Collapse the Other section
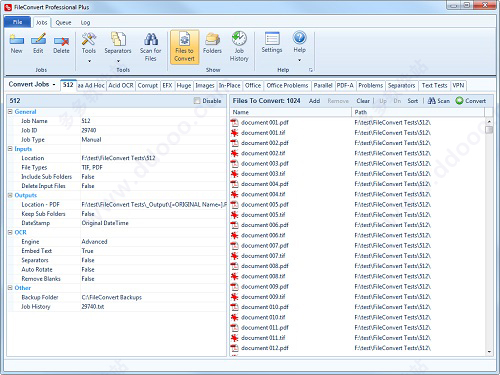 10,288
